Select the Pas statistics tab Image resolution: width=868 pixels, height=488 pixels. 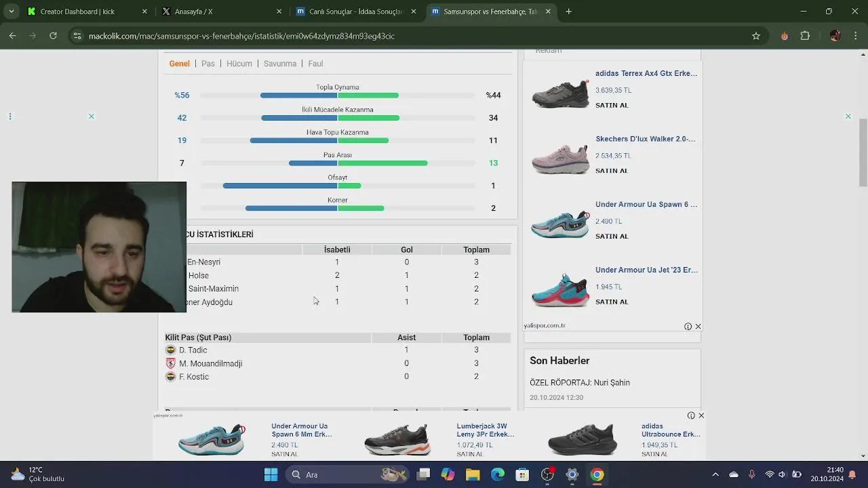[208, 64]
